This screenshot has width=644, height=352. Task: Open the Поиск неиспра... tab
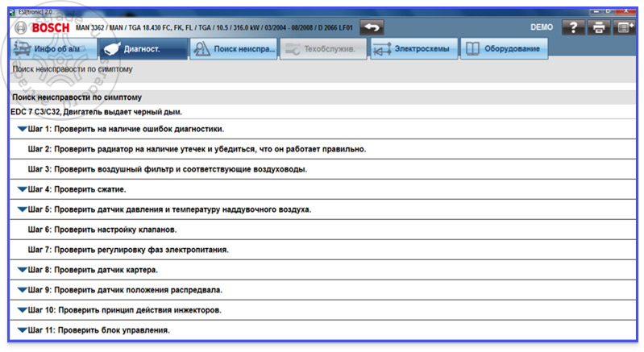(x=233, y=48)
